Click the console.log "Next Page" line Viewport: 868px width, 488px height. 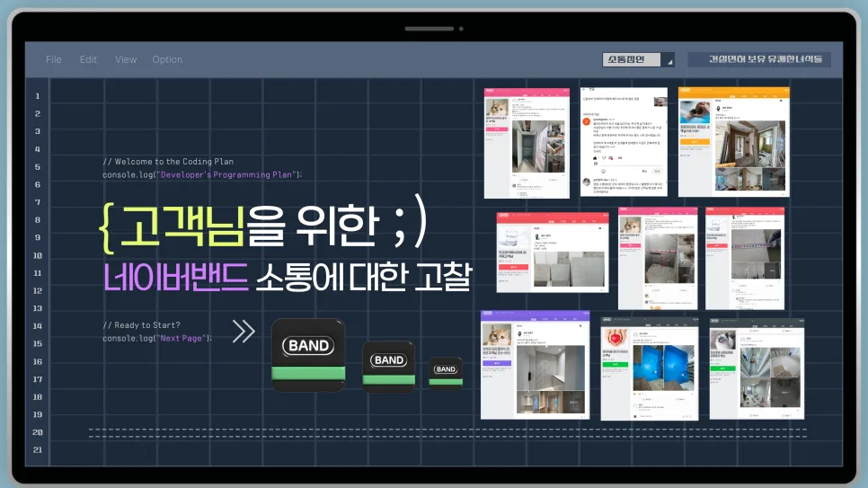[156, 339]
